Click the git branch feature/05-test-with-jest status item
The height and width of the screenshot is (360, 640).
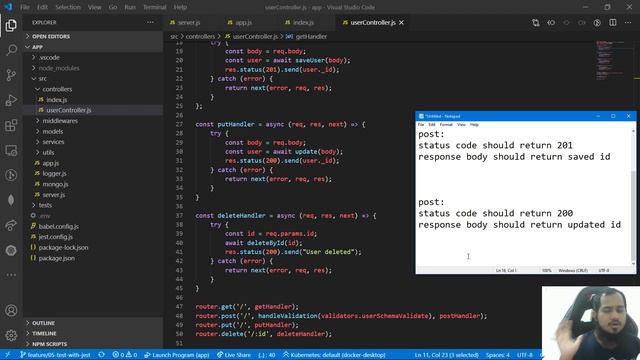[x=56, y=355]
